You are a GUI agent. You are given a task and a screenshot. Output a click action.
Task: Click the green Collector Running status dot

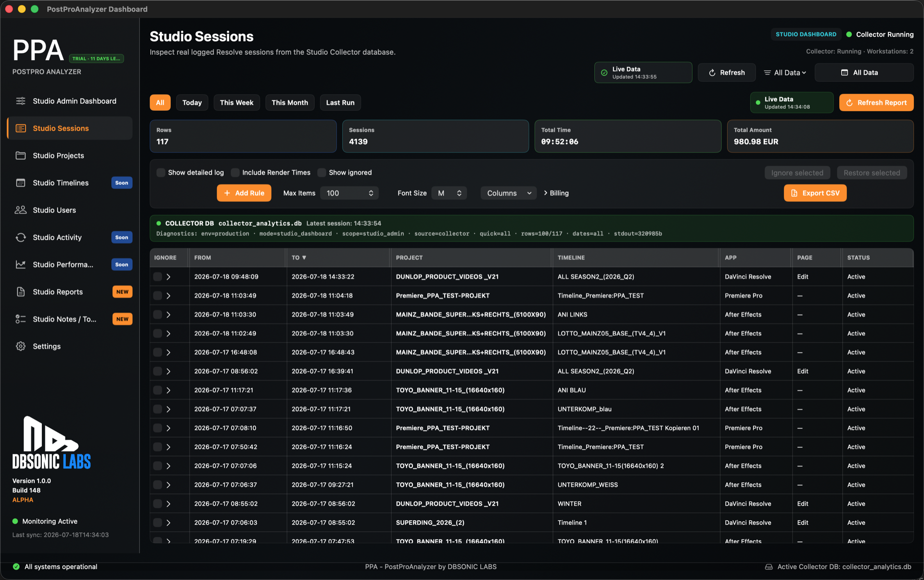click(x=849, y=35)
